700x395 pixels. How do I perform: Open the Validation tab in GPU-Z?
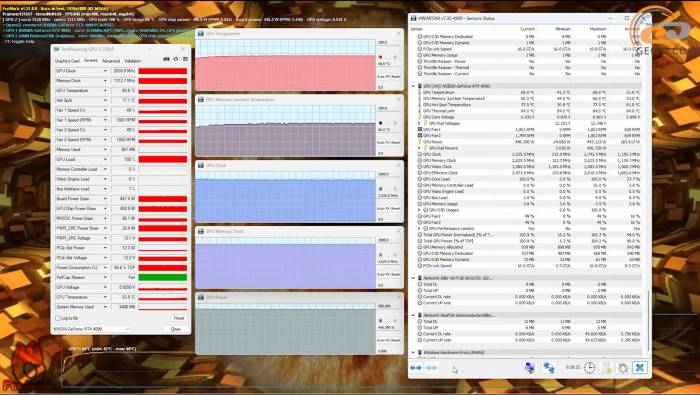tap(133, 61)
